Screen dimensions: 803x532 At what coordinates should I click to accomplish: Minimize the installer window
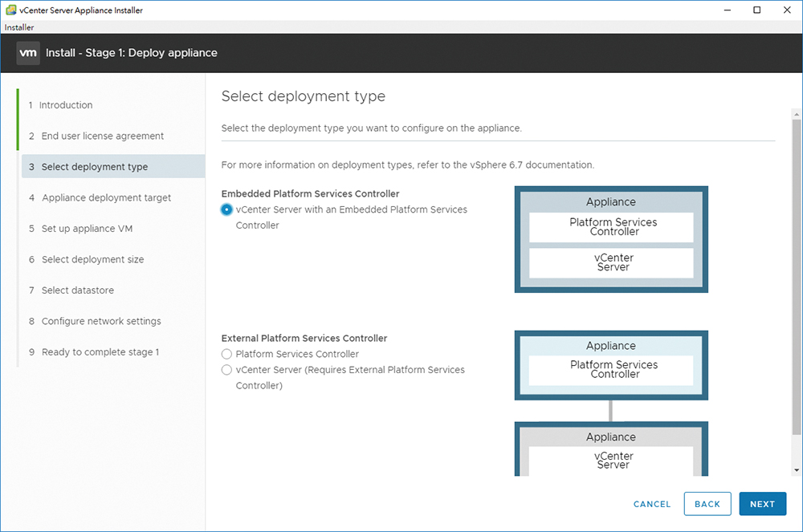click(728, 10)
